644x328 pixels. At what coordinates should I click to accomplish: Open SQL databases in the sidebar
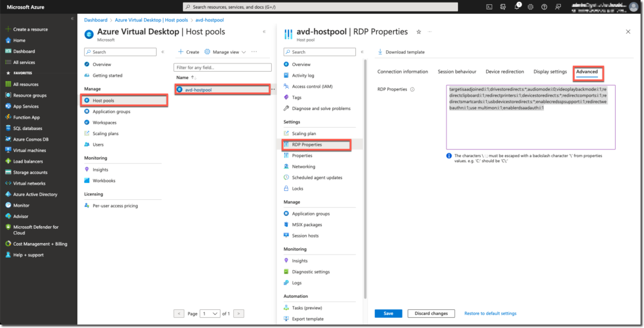pyautogui.click(x=28, y=128)
